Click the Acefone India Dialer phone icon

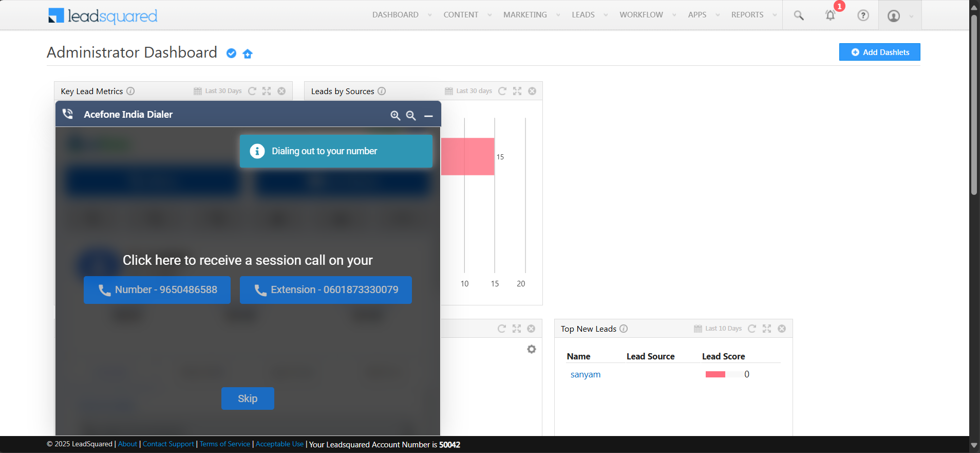tap(68, 114)
